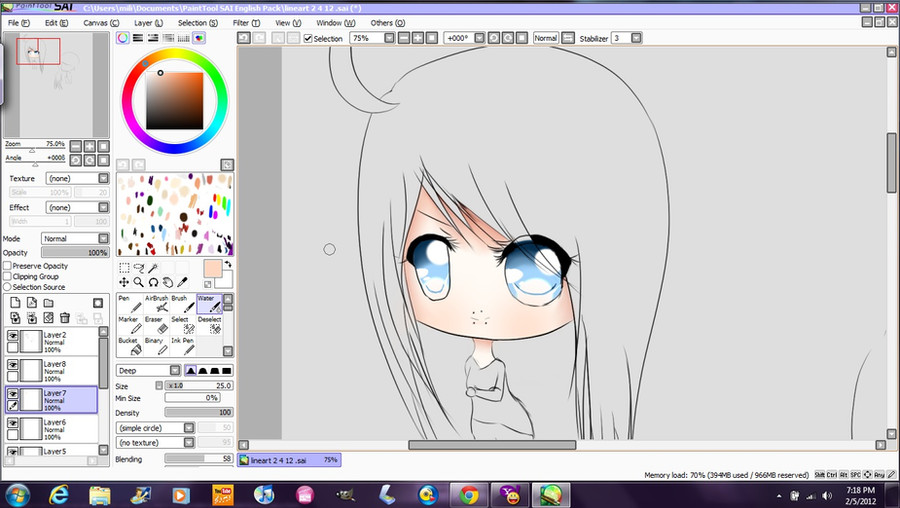Activate the eyedropper color picker tool
Screen dimensions: 900x508
[x=182, y=282]
